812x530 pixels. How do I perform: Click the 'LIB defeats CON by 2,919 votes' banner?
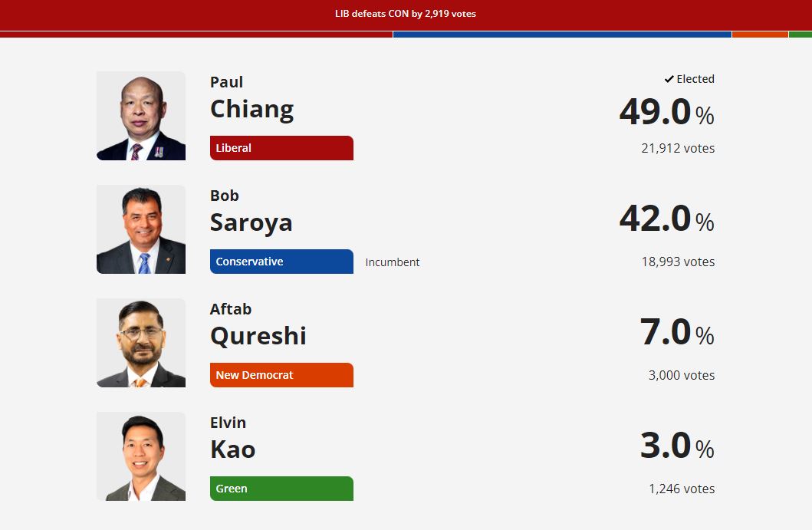tap(406, 14)
